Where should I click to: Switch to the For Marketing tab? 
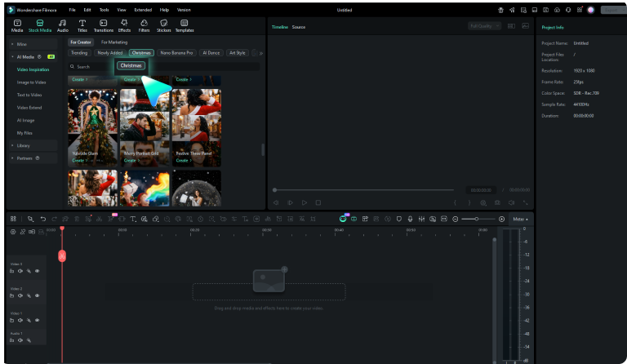click(x=114, y=42)
